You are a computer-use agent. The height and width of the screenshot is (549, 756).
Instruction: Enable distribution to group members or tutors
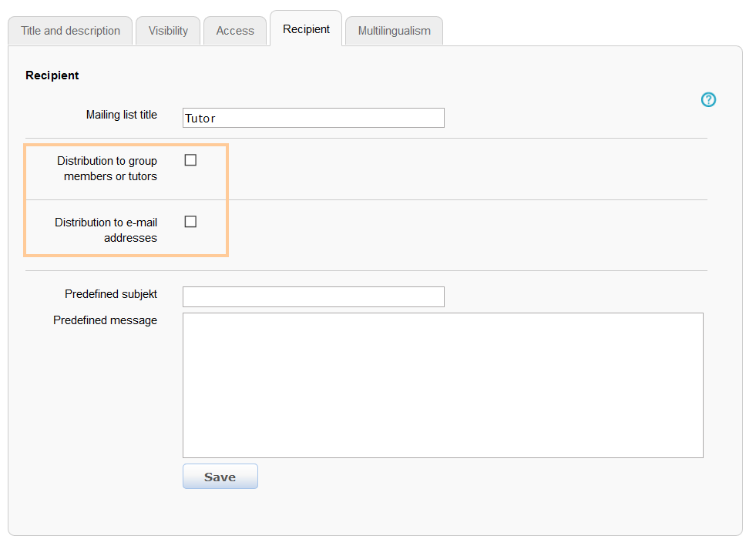click(x=190, y=160)
